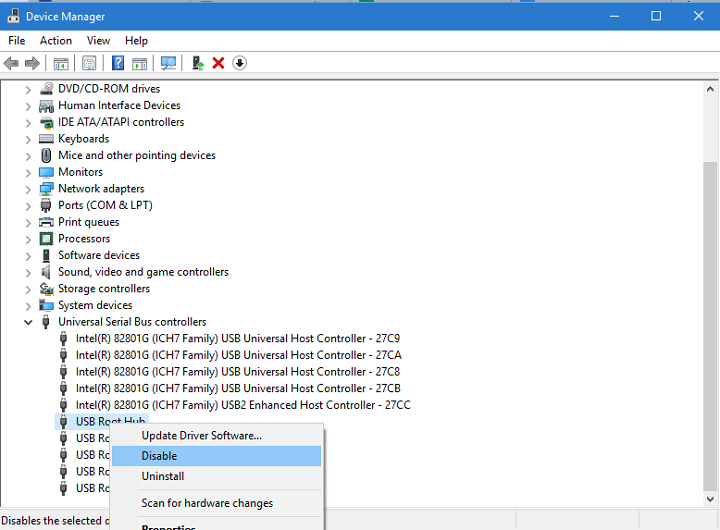Click the scrollbar up arrow
This screenshot has height=530, width=720.
(710, 89)
